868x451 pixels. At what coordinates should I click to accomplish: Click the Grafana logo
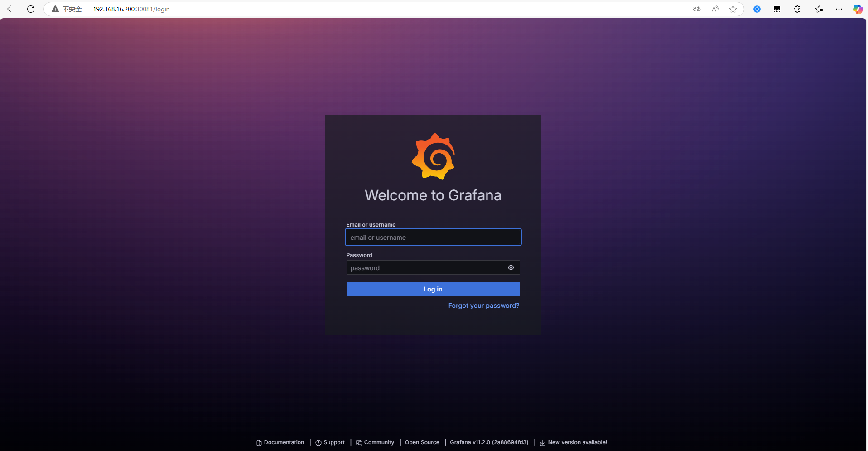(x=434, y=156)
